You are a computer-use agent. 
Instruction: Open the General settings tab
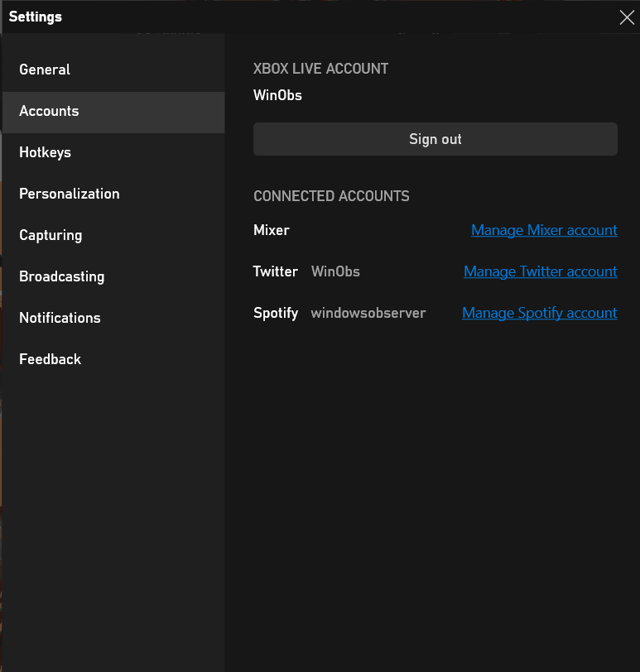pos(113,70)
